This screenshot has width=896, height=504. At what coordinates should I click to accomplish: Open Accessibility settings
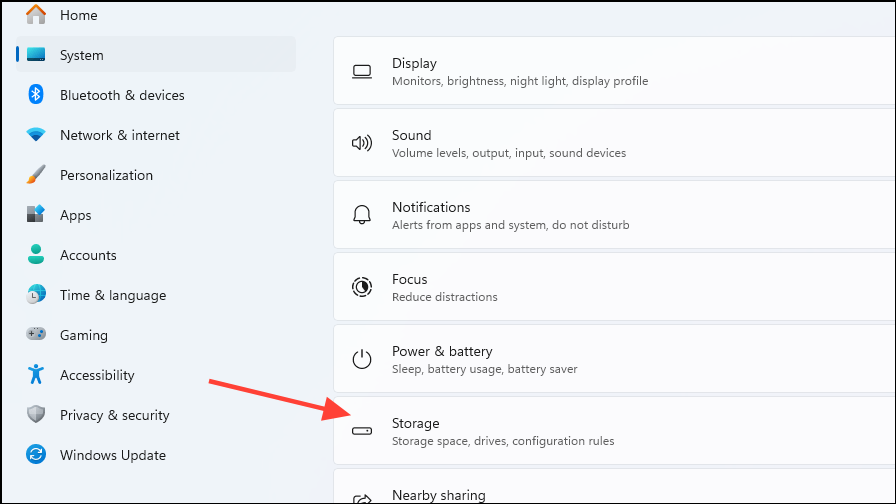[156, 375]
